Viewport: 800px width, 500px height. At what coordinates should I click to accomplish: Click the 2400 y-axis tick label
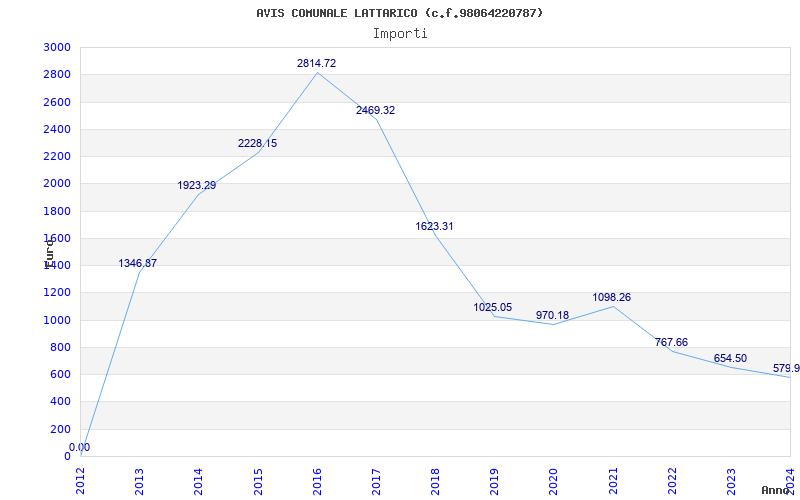(57, 129)
